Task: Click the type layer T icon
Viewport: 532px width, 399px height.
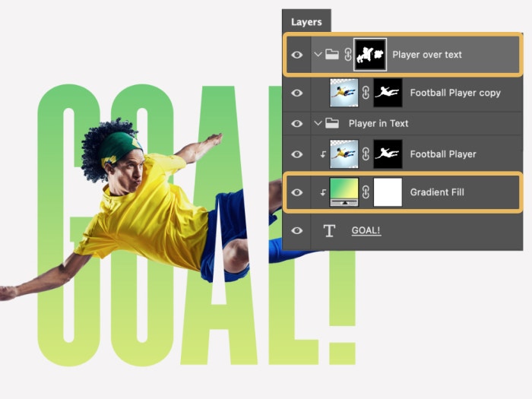Action: 329,231
